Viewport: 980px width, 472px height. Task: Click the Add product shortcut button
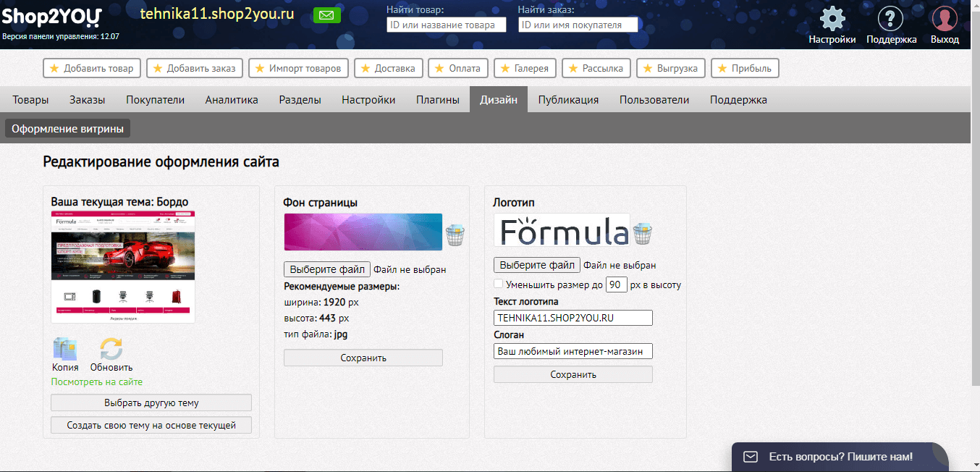[92, 68]
